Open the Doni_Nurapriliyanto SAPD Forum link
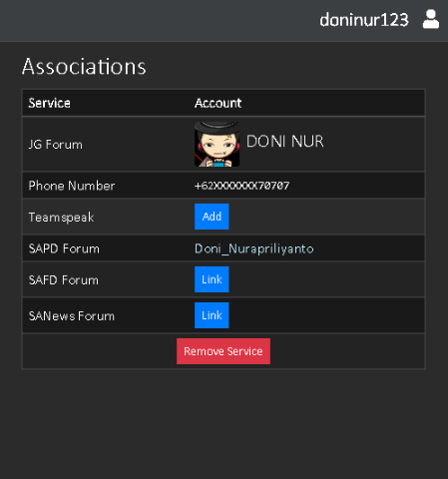 [x=254, y=248]
